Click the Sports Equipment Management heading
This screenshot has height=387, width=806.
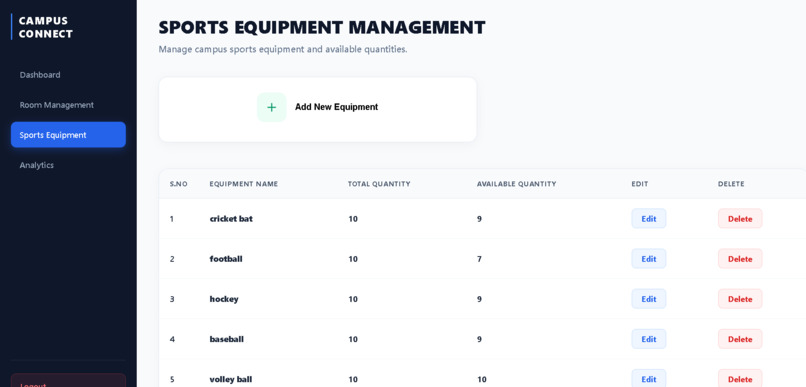(x=322, y=27)
